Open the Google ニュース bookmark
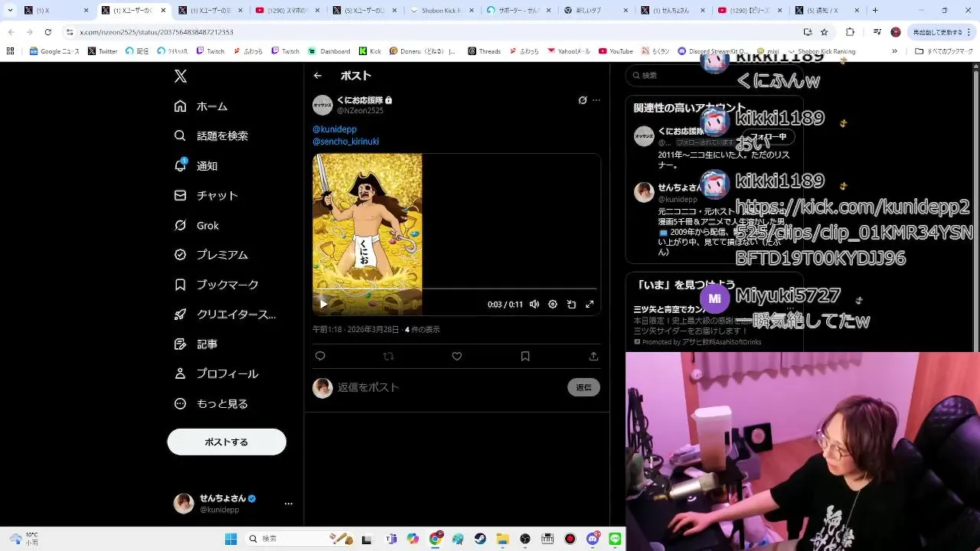This screenshot has width=980, height=551. [54, 51]
